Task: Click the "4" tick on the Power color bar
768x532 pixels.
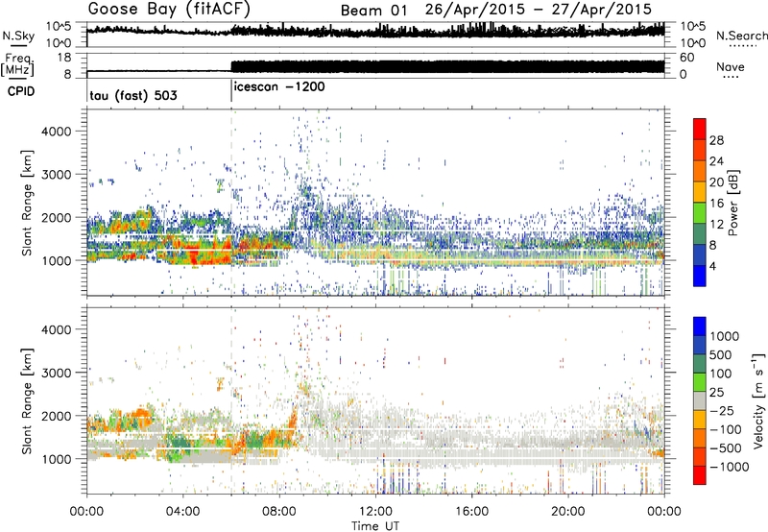Action: tap(712, 266)
